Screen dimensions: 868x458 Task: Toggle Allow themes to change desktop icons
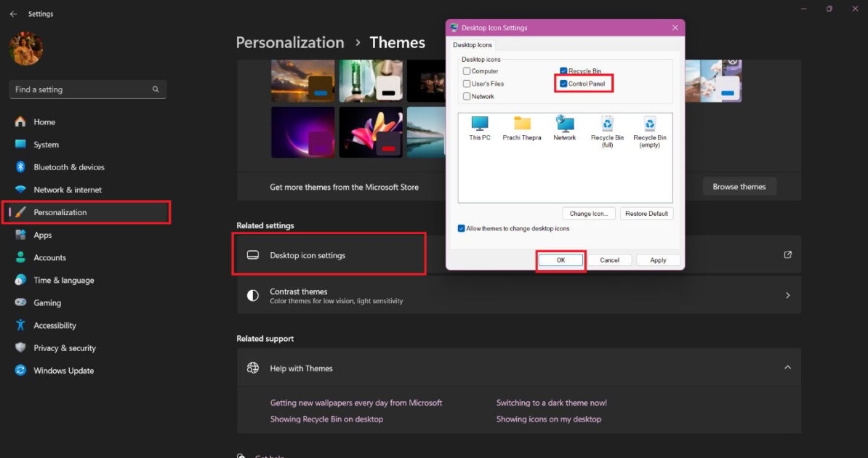point(461,228)
